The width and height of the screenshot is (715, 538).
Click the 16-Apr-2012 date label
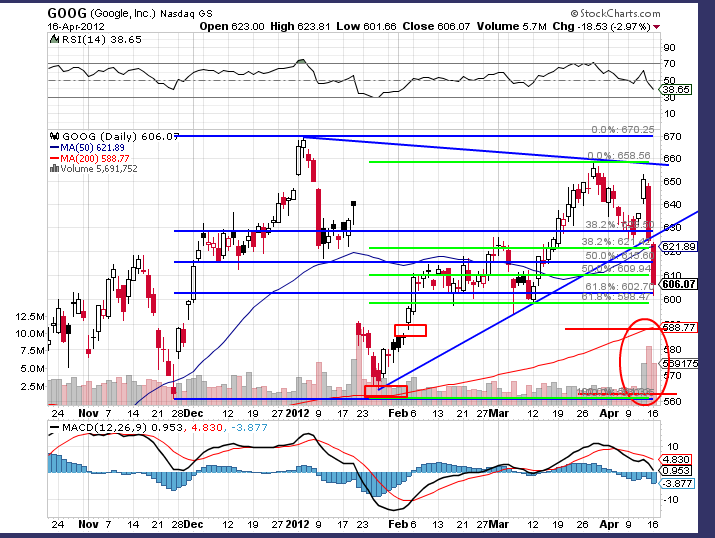(x=76, y=26)
